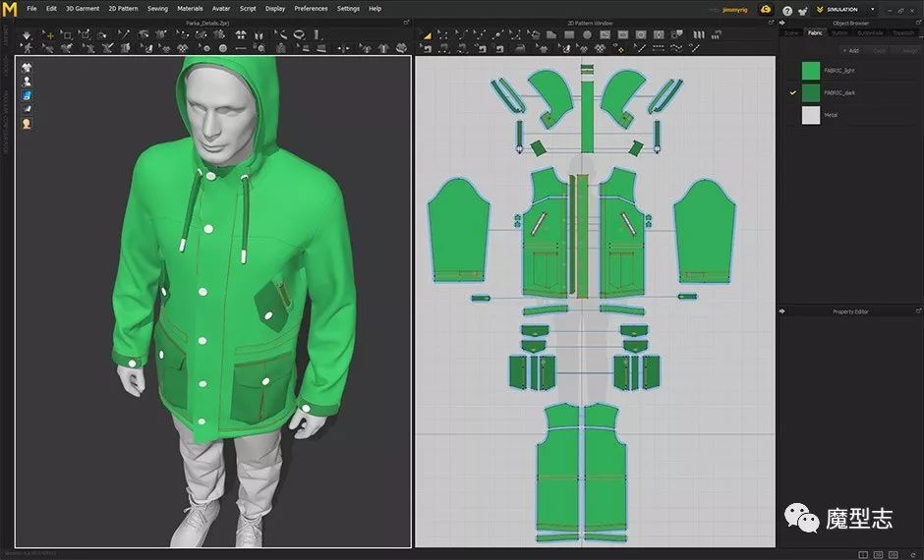The image size is (924, 560).
Task: Select the Internal Rectangle tool
Action: (x=623, y=35)
